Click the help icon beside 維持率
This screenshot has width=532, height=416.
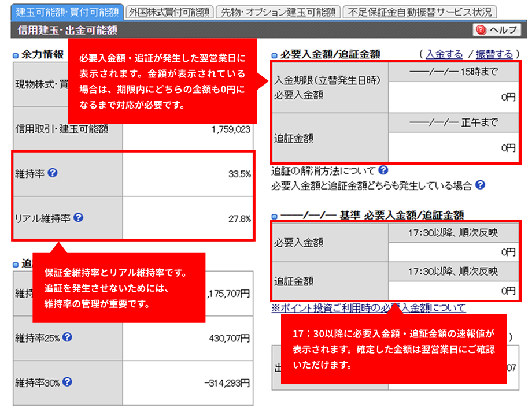coord(53,173)
